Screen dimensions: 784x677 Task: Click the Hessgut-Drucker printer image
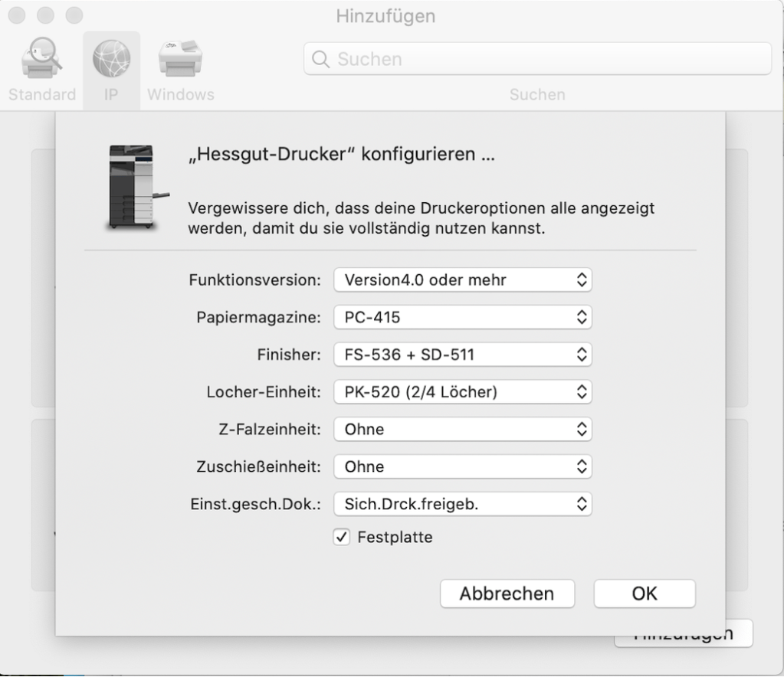click(131, 187)
